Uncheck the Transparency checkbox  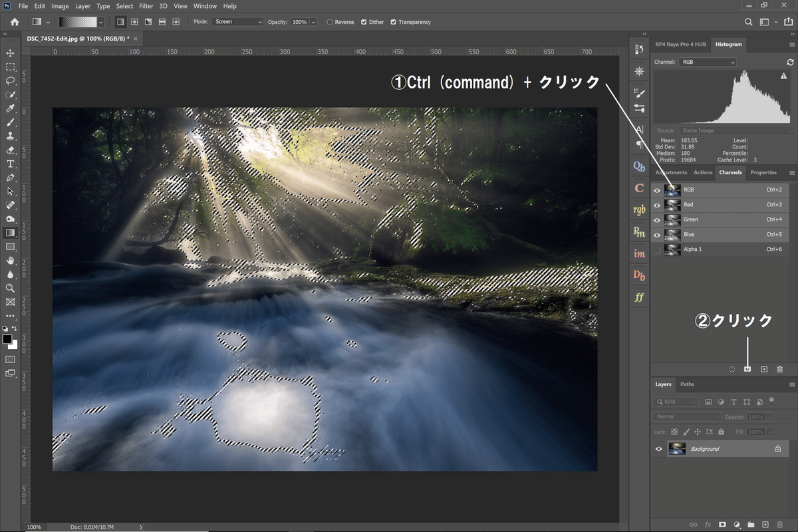(394, 22)
